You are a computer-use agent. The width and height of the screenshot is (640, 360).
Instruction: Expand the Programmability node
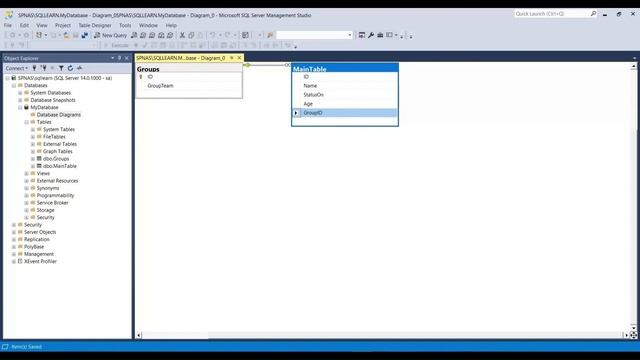pos(27,196)
